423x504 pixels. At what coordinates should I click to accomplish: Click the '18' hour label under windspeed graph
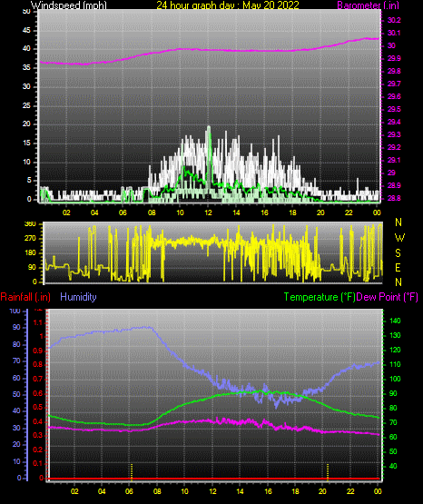(292, 212)
